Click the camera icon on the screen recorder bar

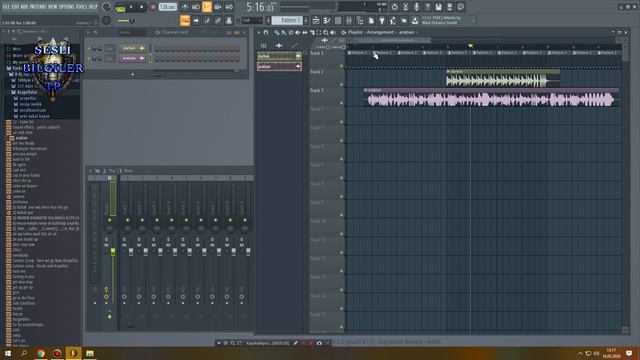[x=319, y=343]
